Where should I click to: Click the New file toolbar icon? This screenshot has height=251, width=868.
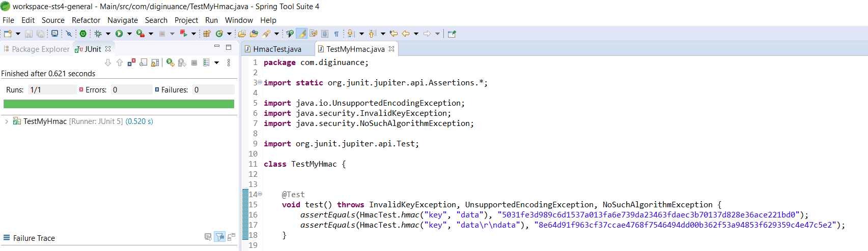click(8, 34)
